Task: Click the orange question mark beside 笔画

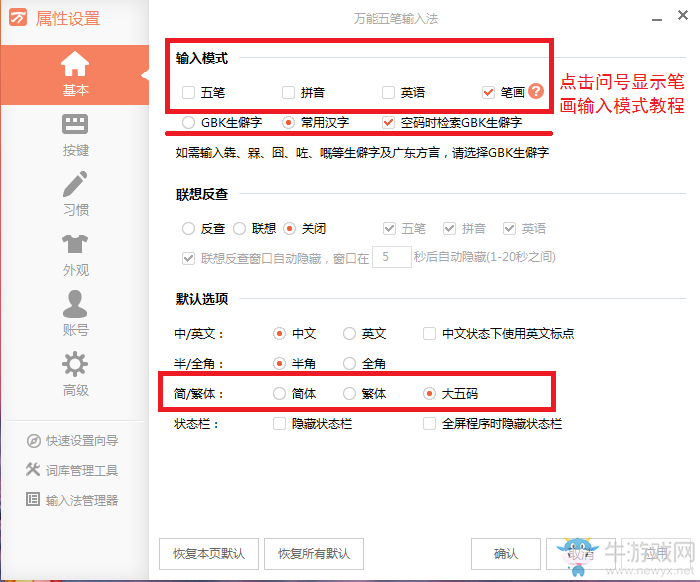Action: coord(536,91)
